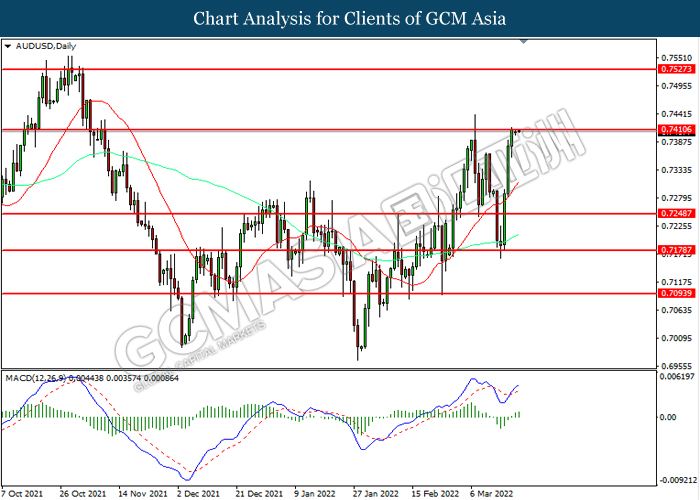Click the 0.70095 price scale value

[676, 338]
